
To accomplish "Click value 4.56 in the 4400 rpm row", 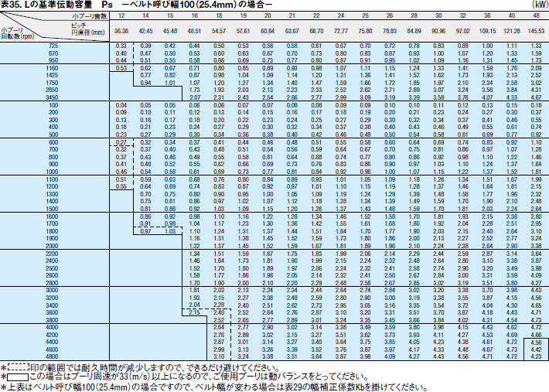I will pos(536,343).
